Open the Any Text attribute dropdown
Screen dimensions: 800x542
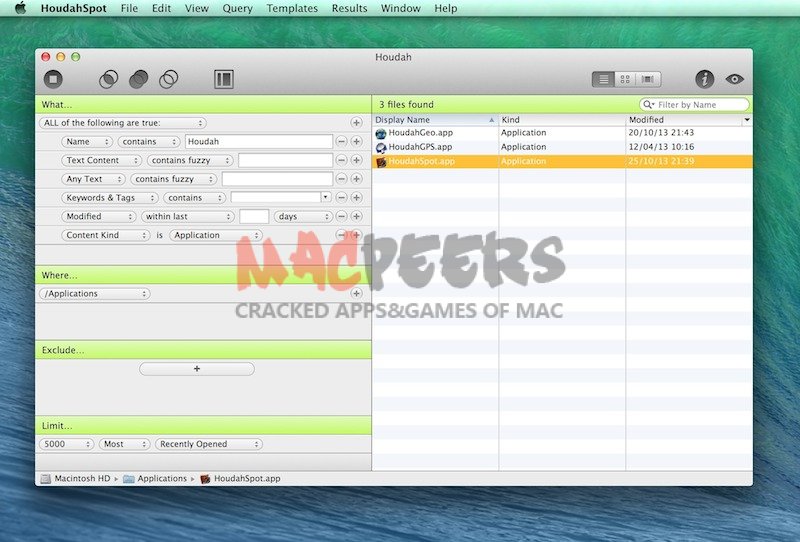(93, 179)
